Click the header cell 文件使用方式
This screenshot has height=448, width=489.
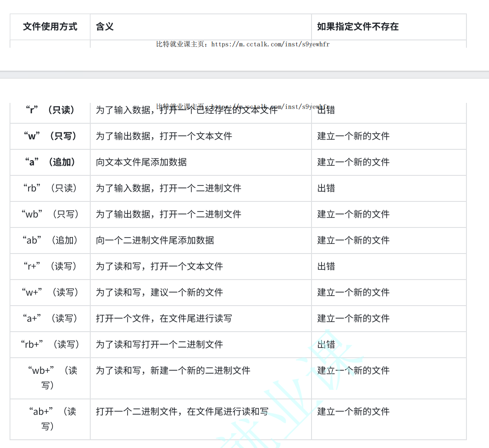point(50,27)
